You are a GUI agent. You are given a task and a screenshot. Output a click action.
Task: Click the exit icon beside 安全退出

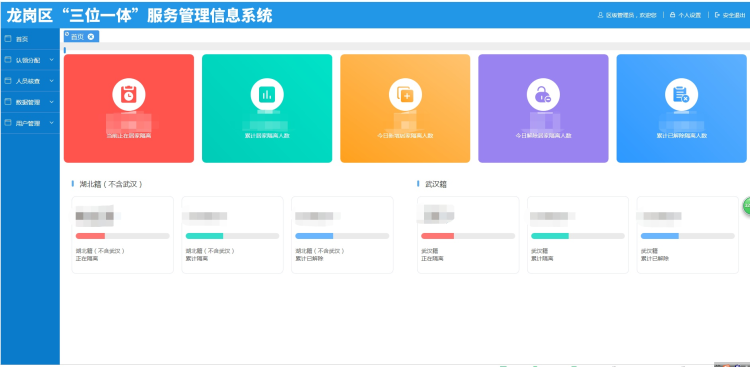coord(717,15)
